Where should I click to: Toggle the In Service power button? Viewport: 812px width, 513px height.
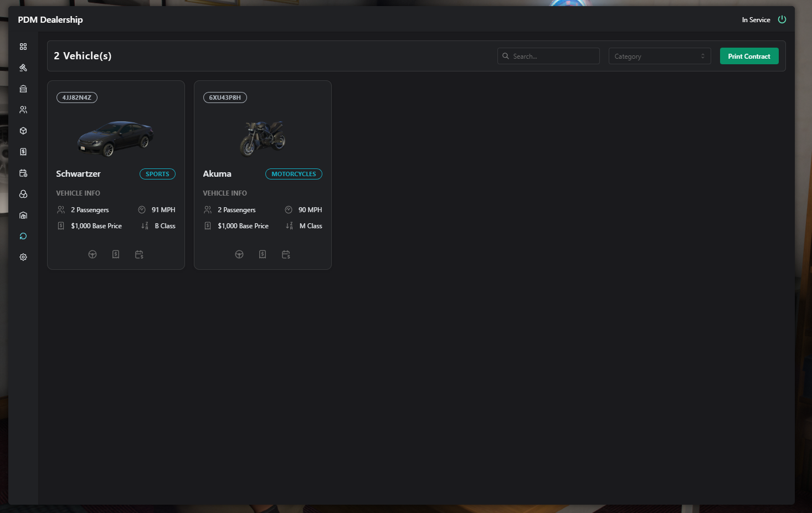(782, 19)
